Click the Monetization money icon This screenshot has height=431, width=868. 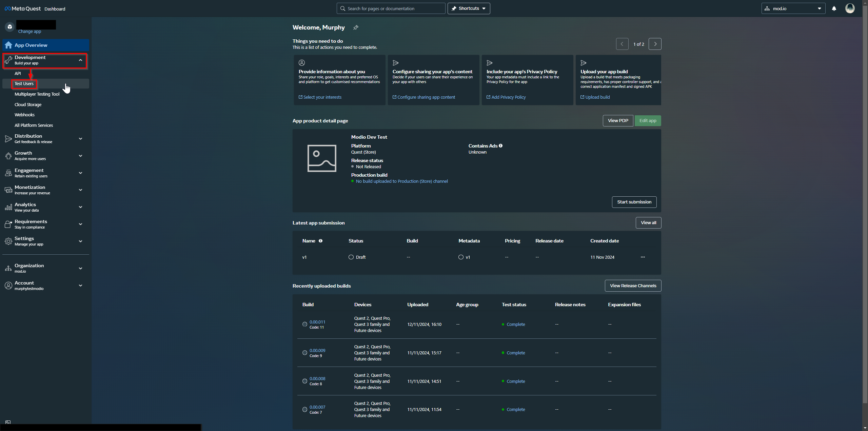[x=8, y=190]
